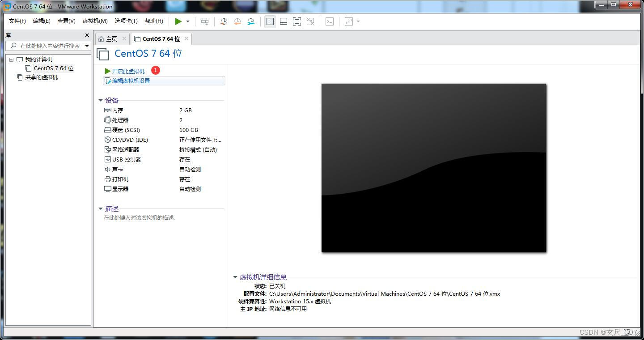Open the 帮助(H) menu

[x=154, y=21]
